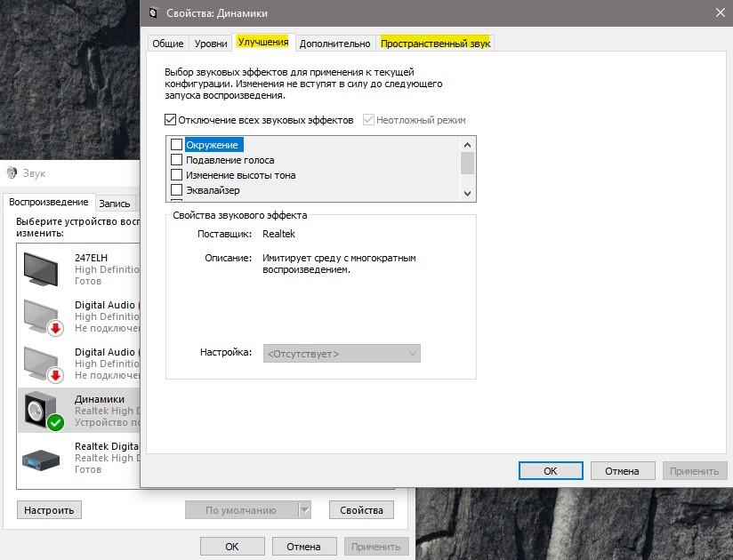733x560 pixels.
Task: Click the Динамики device name in list
Action: (x=100, y=399)
